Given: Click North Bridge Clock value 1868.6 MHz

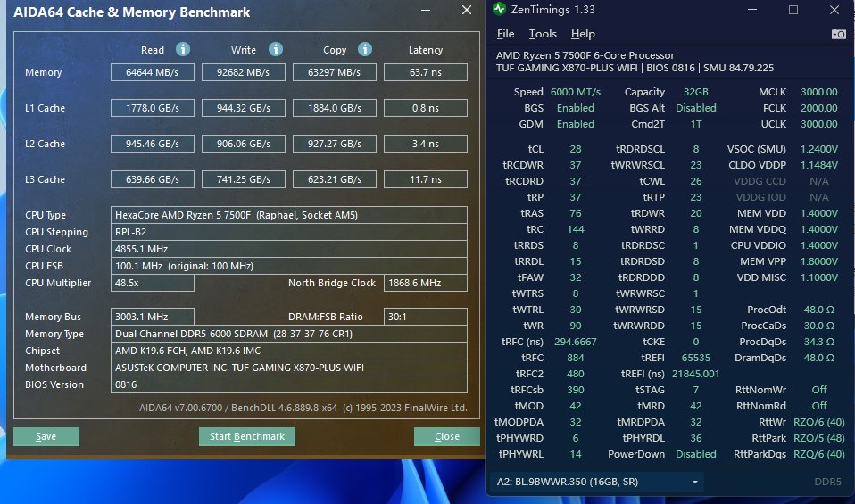Looking at the screenshot, I should 426,283.
